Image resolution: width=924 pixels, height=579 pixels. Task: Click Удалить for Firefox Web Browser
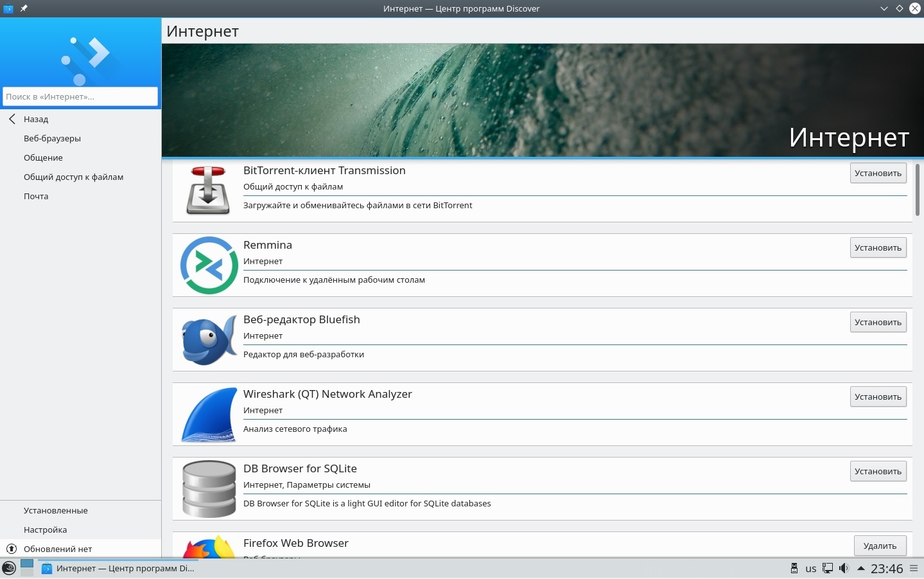point(880,546)
